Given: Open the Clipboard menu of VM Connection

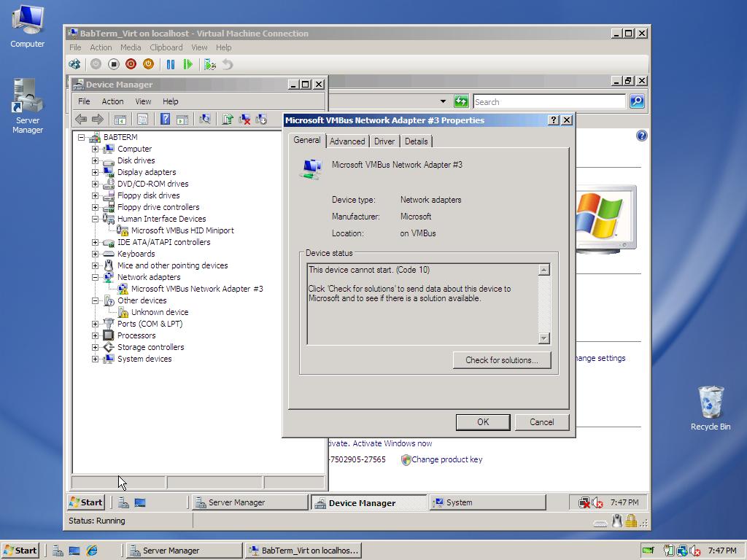Looking at the screenshot, I should pos(166,47).
